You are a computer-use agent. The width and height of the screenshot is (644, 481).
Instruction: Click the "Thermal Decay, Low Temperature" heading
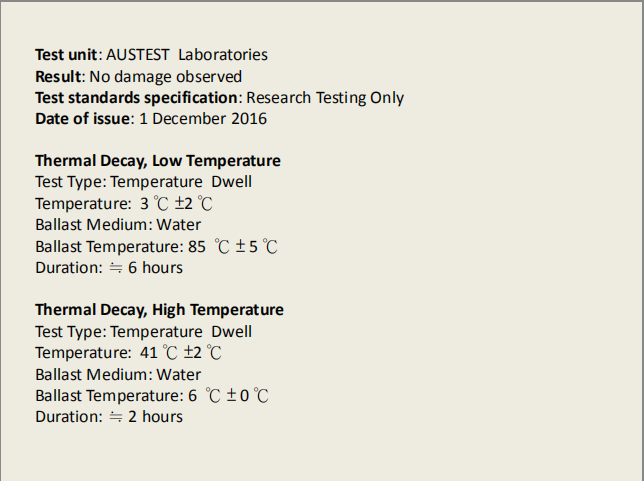[x=158, y=161]
